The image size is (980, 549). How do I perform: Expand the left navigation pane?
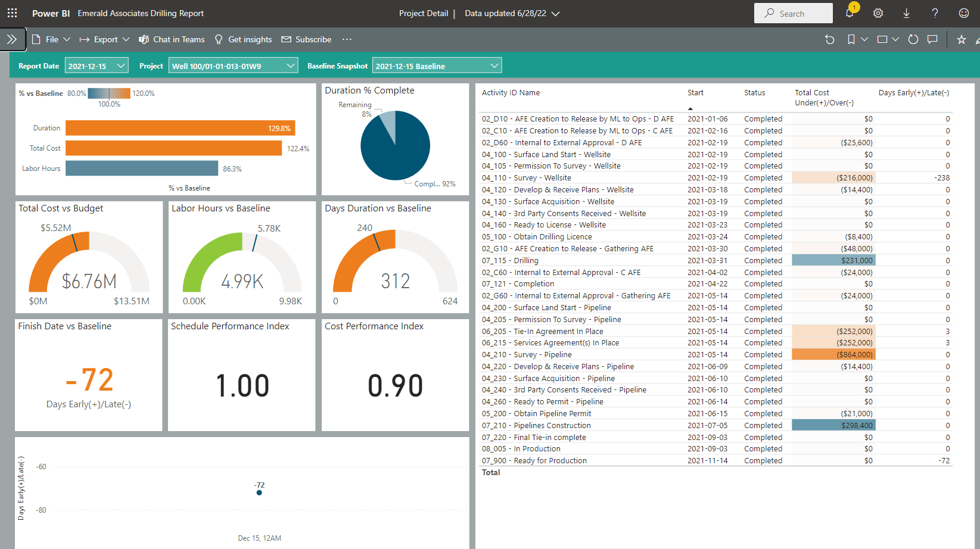[12, 39]
